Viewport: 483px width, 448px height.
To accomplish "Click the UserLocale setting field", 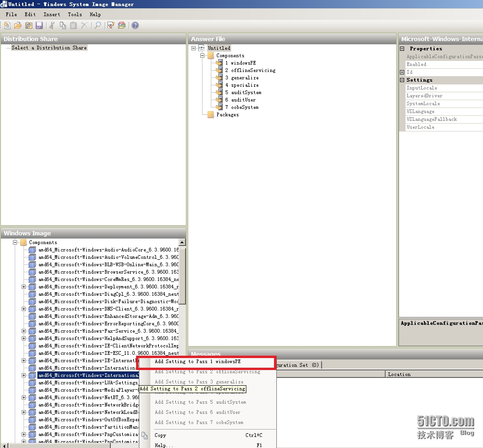I will [x=444, y=127].
